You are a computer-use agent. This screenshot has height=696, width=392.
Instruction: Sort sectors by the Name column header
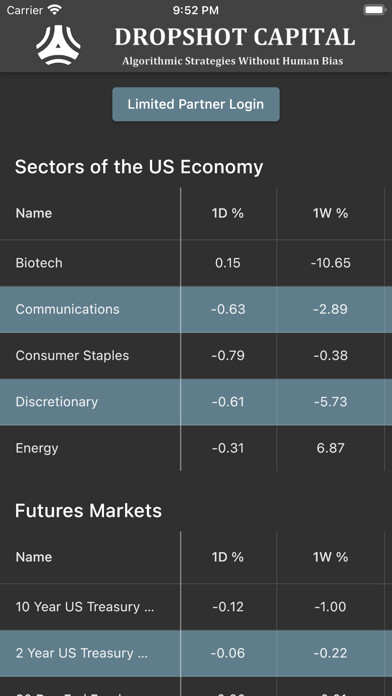click(x=34, y=214)
